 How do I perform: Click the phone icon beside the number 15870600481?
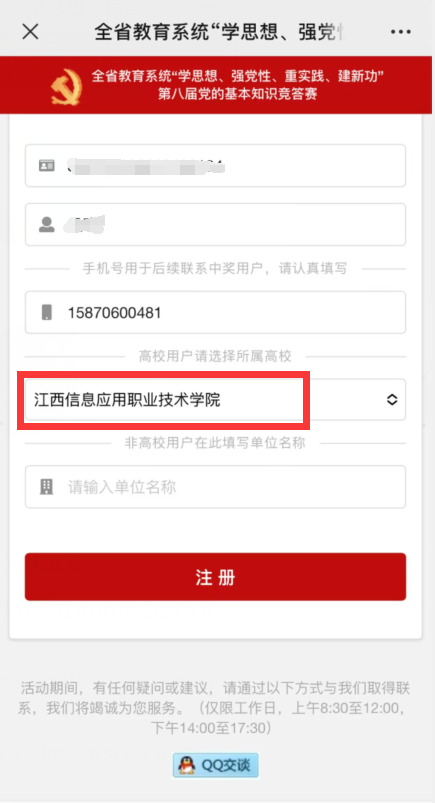47,312
